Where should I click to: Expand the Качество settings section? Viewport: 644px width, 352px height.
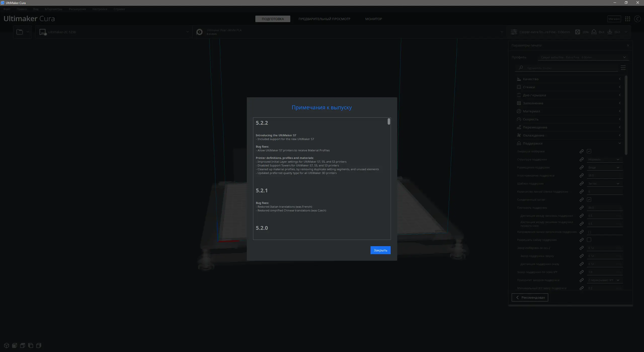tap(569, 79)
